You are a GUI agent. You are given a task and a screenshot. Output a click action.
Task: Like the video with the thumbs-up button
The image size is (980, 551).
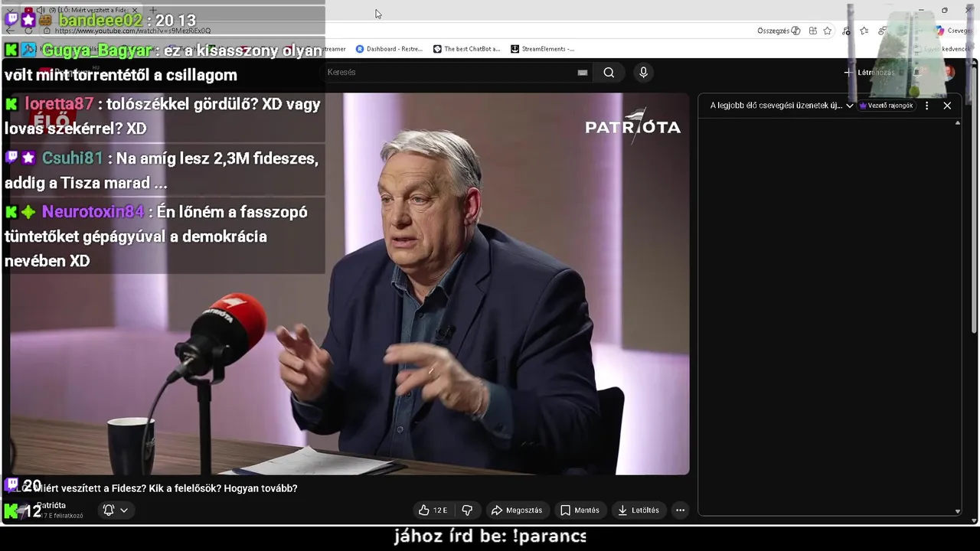click(433, 510)
